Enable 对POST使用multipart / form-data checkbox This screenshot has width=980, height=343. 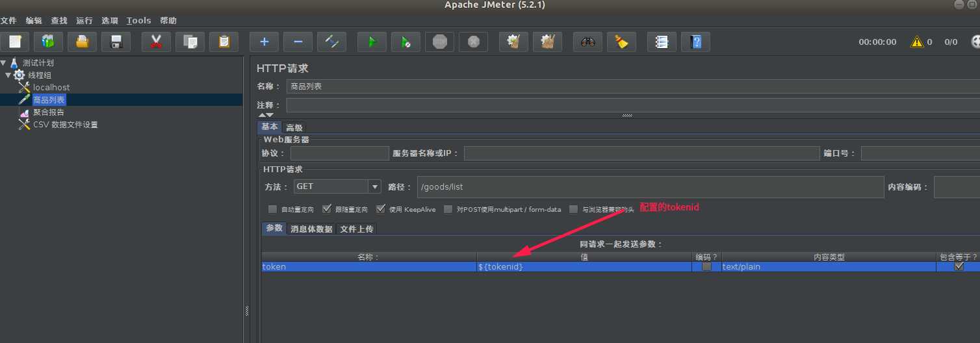tap(448, 209)
